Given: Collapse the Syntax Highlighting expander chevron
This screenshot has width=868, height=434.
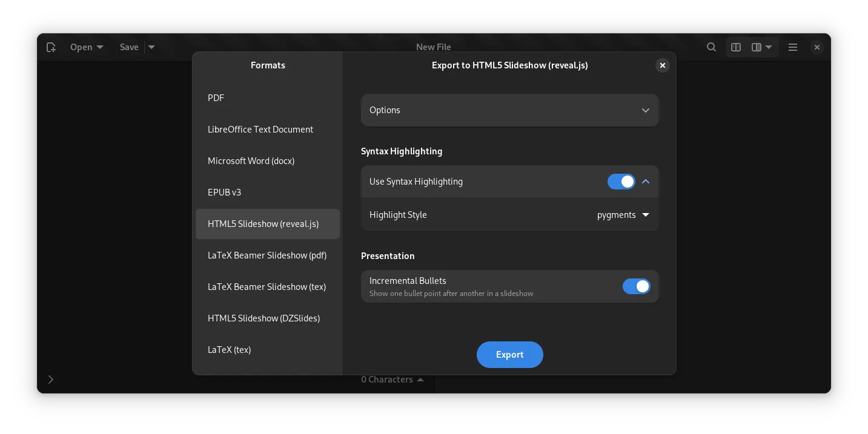Looking at the screenshot, I should (x=646, y=182).
